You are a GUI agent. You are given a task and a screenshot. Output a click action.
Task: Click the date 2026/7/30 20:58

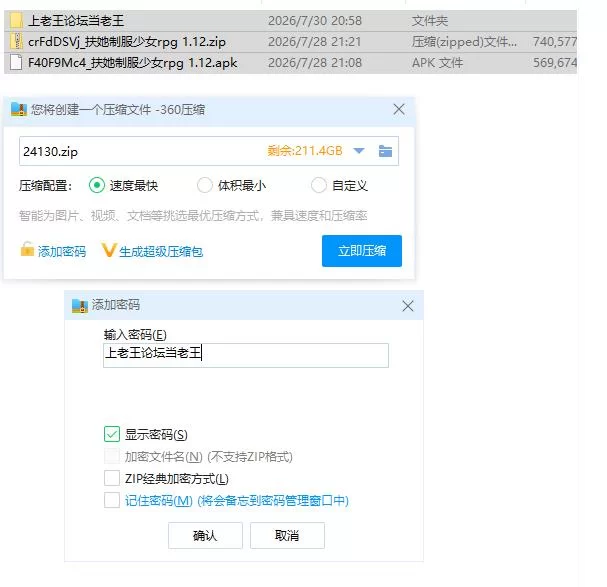click(x=315, y=21)
